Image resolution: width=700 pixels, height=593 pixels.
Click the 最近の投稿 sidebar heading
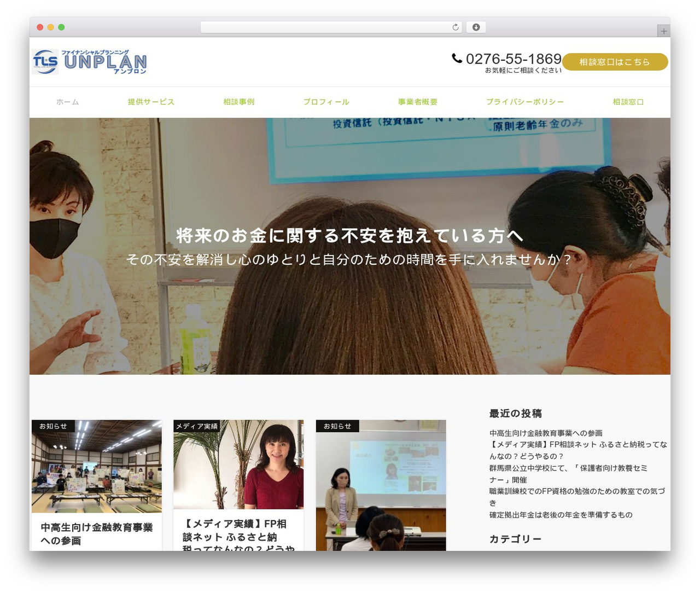pos(516,414)
